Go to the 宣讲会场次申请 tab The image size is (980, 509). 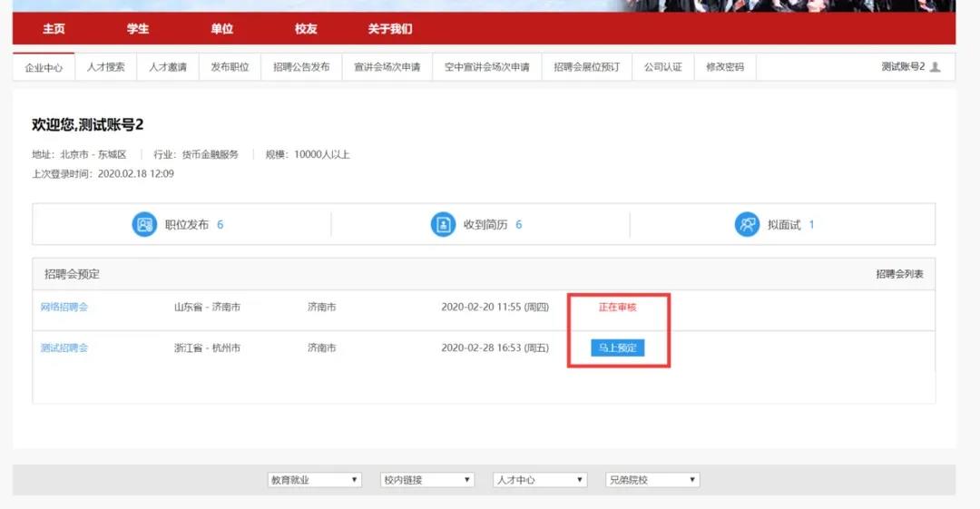click(387, 67)
